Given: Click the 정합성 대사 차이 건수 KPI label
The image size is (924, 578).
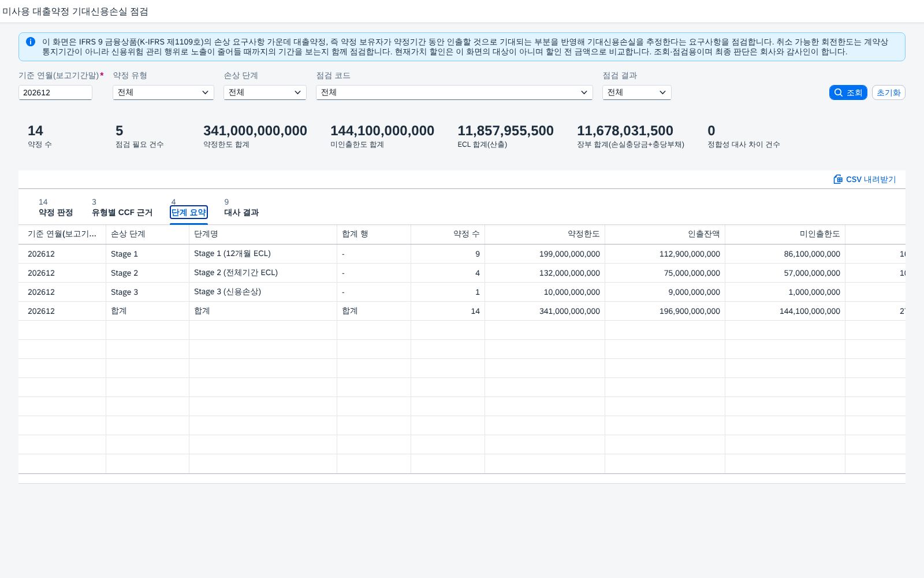Looking at the screenshot, I should click(x=744, y=144).
